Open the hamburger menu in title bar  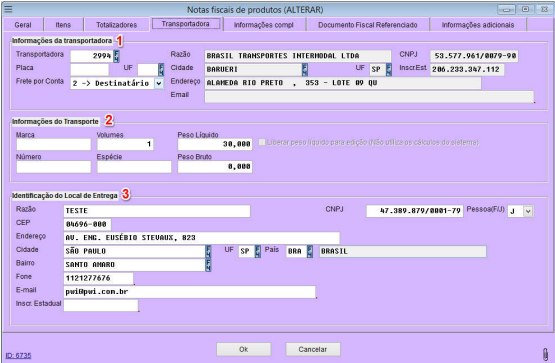(8, 9)
